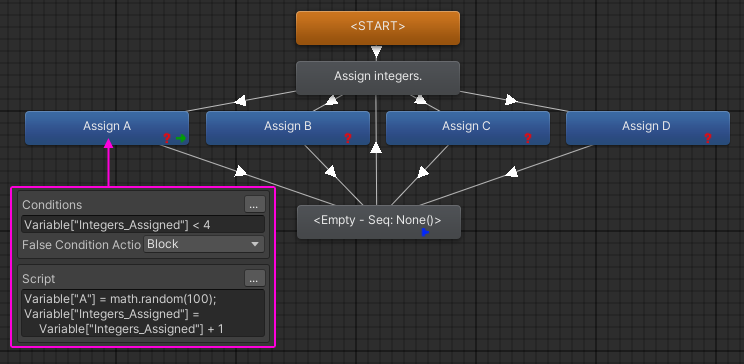Image resolution: width=744 pixels, height=364 pixels.
Task: Open Script ellipsis button
Action: (255, 279)
